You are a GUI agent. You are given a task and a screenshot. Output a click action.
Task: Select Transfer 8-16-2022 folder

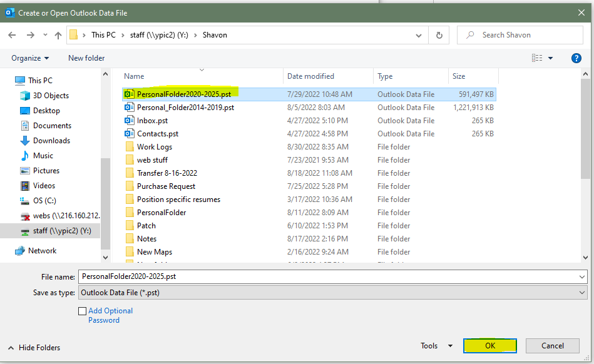pos(167,173)
